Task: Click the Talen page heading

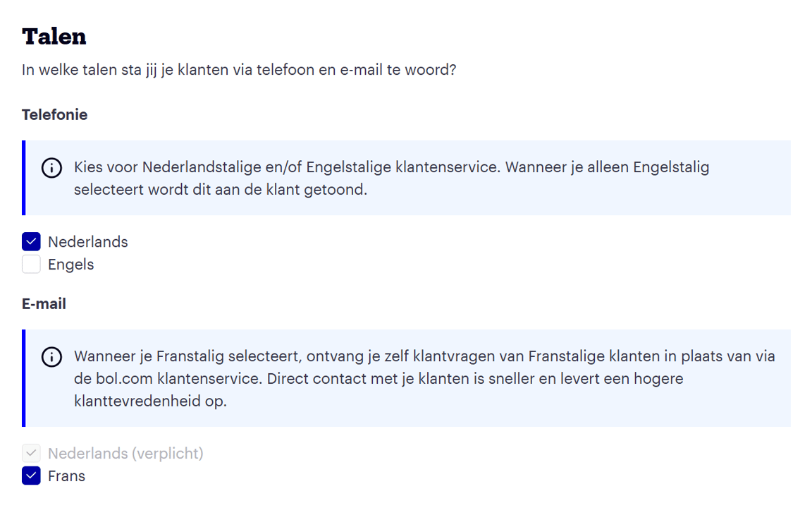Action: click(x=54, y=36)
